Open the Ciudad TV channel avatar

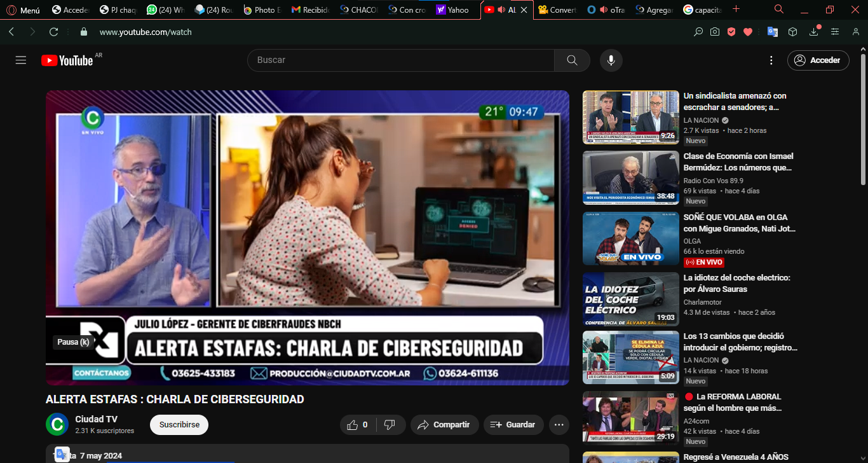pyautogui.click(x=57, y=424)
